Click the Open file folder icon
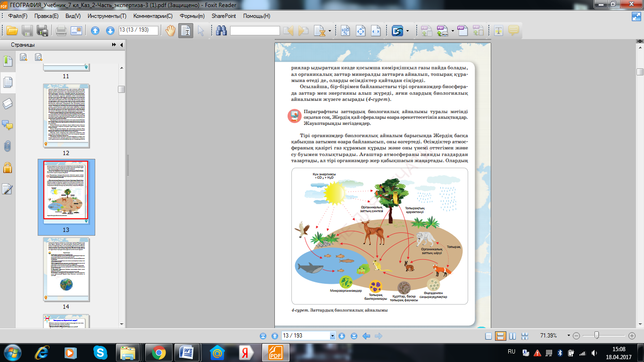The width and height of the screenshot is (644, 362). tap(12, 31)
